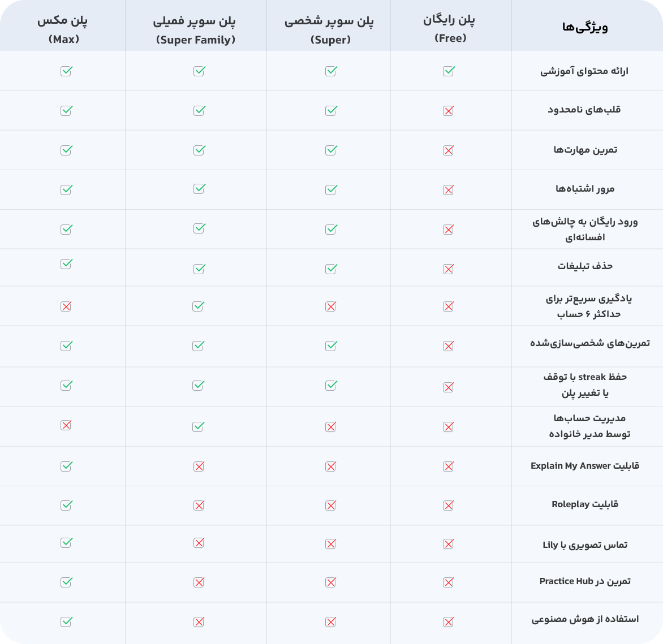Click Super plan cross in Lily video call row

[x=331, y=544]
